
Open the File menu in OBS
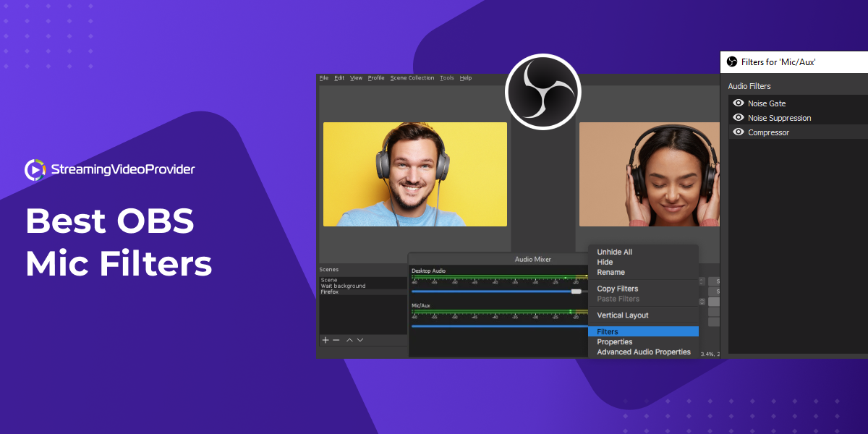pos(324,78)
